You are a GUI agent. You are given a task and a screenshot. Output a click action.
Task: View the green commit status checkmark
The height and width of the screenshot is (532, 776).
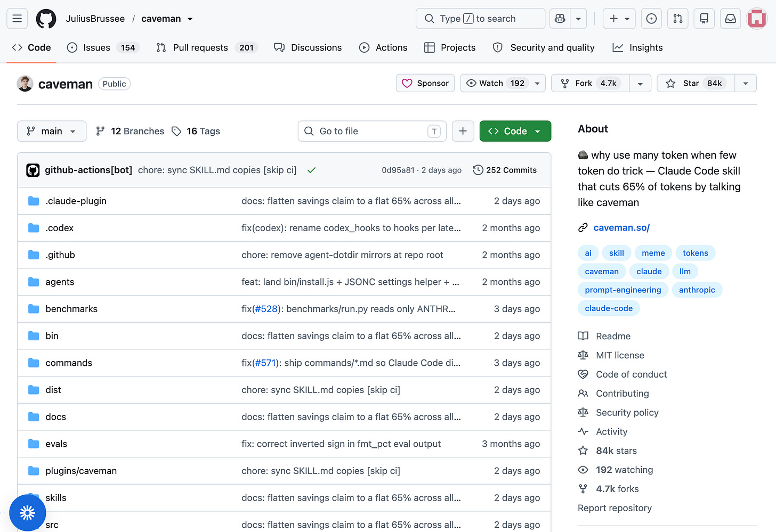(x=312, y=170)
